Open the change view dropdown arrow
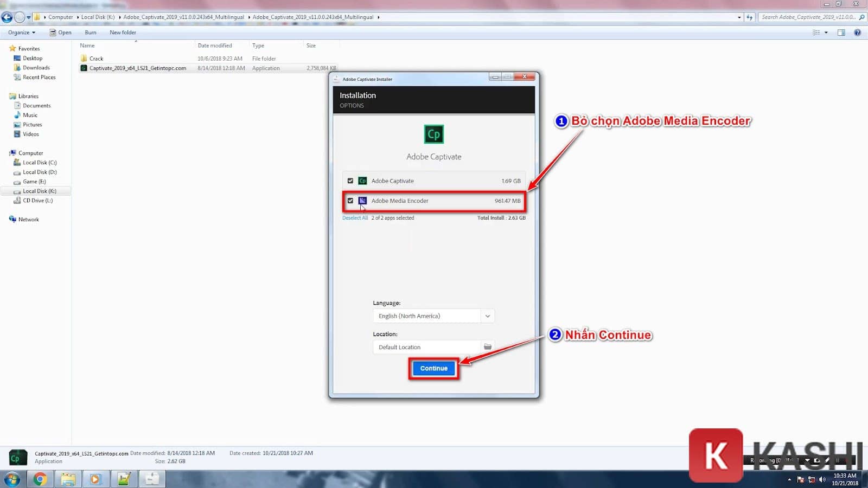Viewport: 868px width, 488px height. tap(826, 33)
